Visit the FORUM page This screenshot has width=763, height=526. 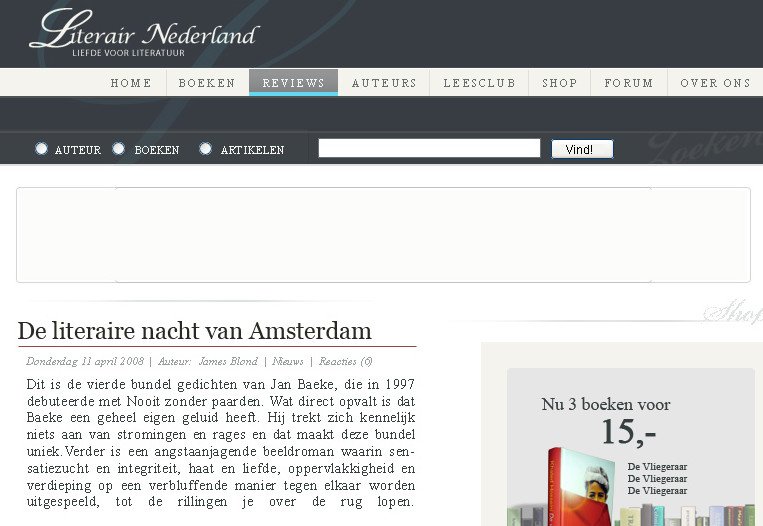(629, 83)
